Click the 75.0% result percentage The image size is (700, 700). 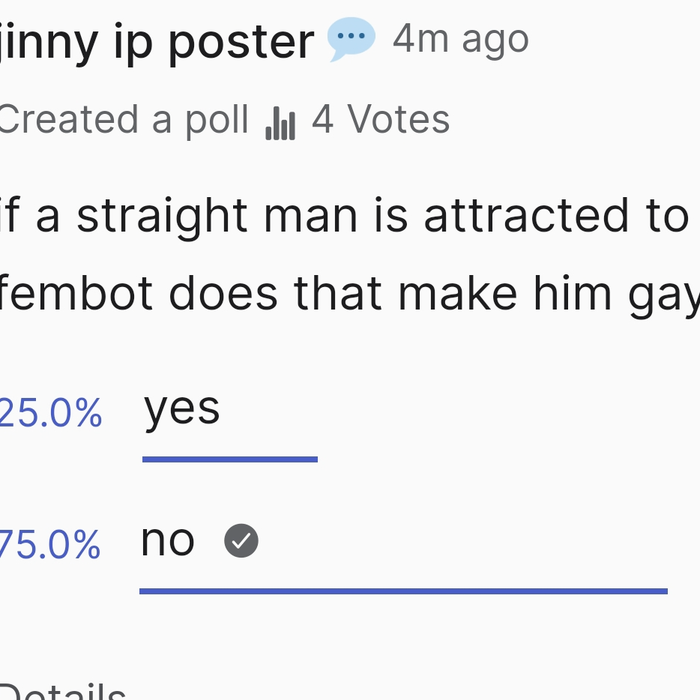pyautogui.click(x=50, y=545)
